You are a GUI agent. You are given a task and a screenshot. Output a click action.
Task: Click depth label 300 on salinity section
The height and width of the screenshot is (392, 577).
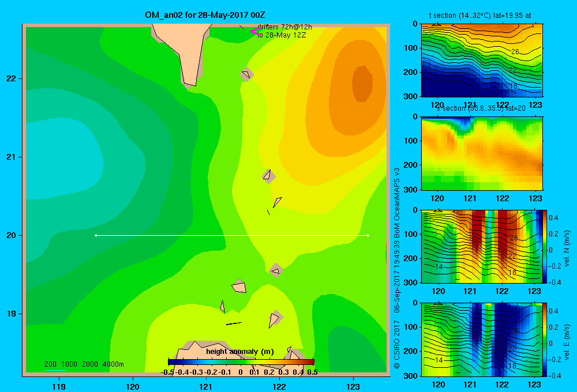pos(411,190)
